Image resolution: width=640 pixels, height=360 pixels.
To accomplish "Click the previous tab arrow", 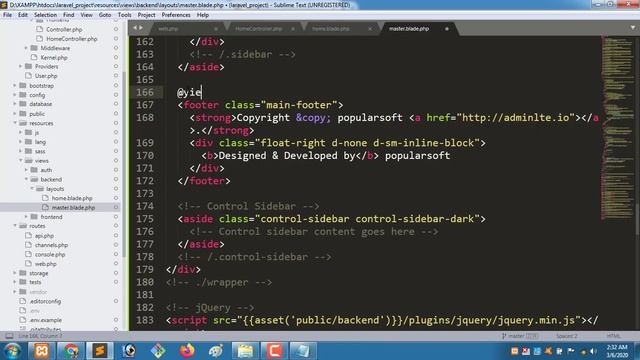I will pos(135,28).
